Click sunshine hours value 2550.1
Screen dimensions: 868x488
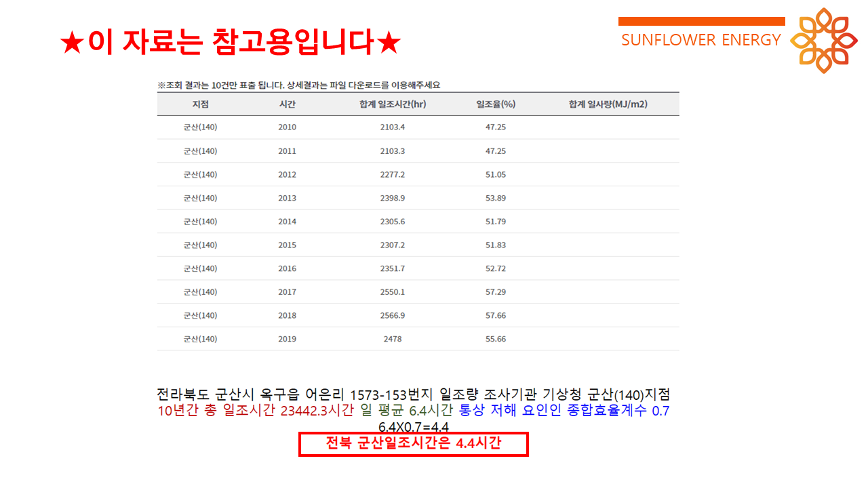pos(393,292)
